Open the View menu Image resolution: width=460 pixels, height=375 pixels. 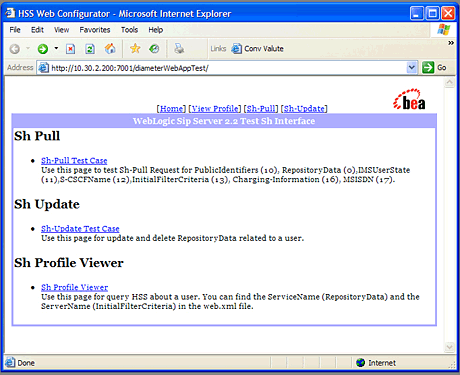[62, 30]
